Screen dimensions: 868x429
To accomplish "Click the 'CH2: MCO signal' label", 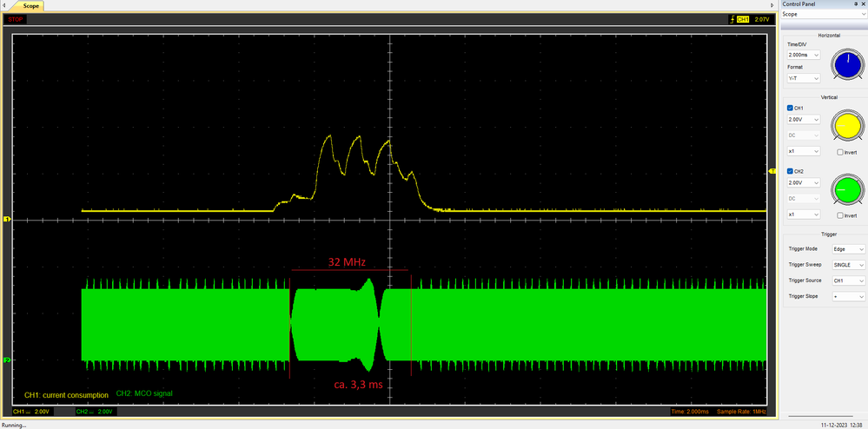I will tap(144, 394).
